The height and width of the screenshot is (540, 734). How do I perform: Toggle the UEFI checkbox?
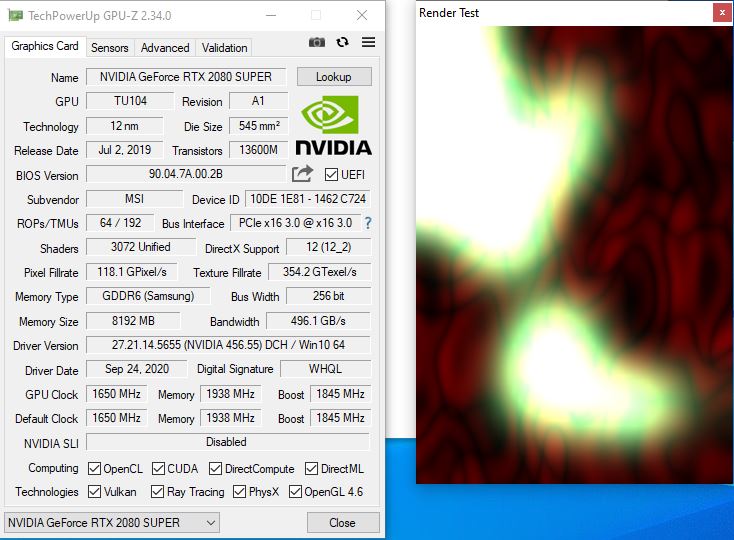coord(331,175)
